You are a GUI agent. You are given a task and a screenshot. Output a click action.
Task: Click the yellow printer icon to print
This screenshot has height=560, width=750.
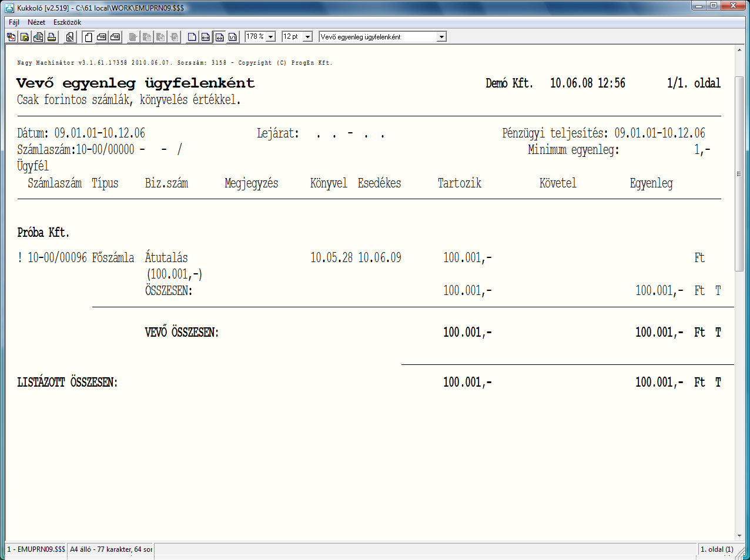tap(52, 37)
